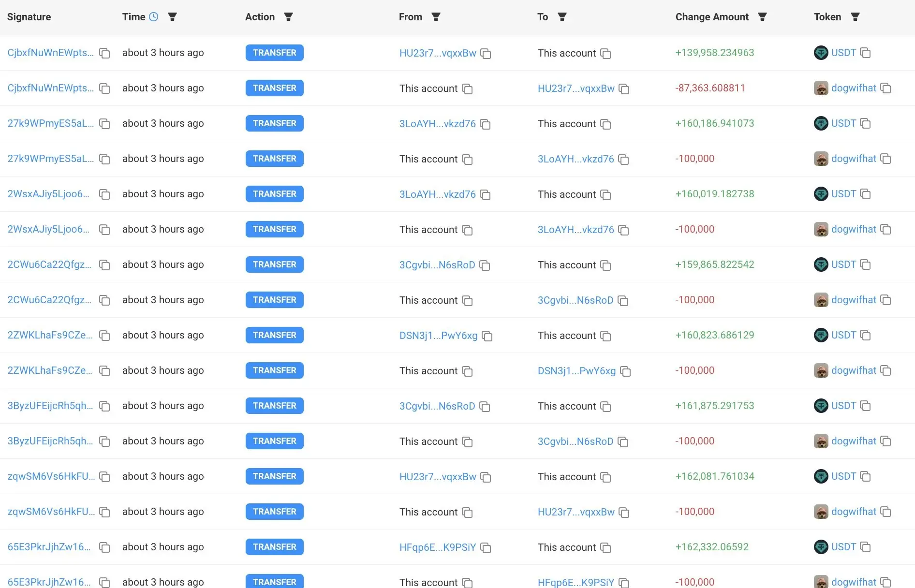This screenshot has width=915, height=588.
Task: Open the Time column filter
Action: tap(172, 17)
